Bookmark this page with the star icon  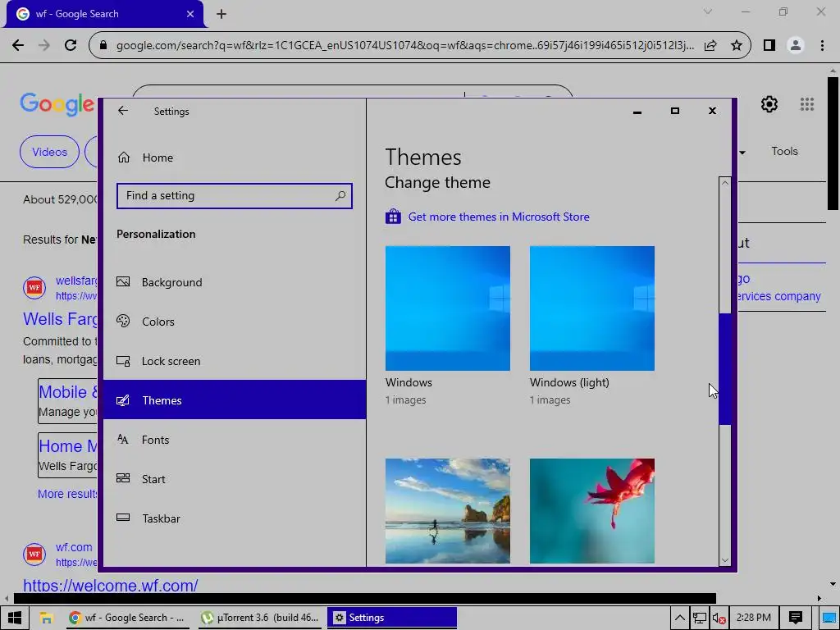click(737, 46)
